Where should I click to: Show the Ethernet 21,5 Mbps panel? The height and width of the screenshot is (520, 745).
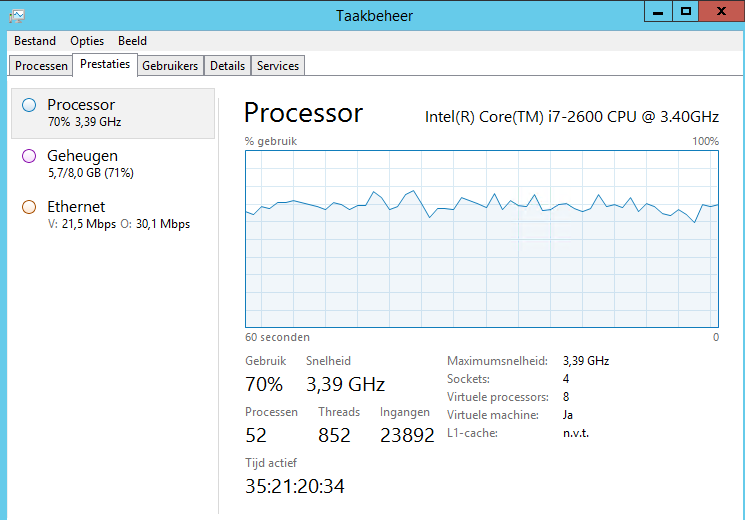[x=113, y=215]
